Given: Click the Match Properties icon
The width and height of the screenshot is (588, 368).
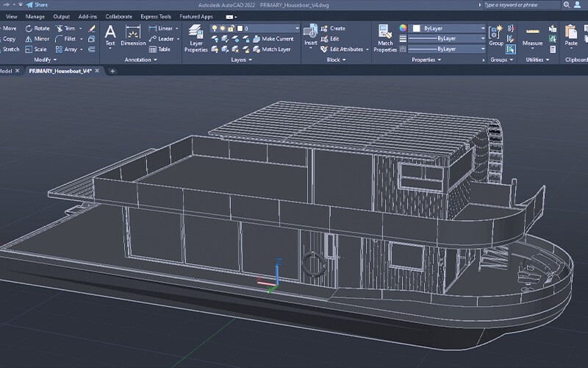Looking at the screenshot, I should pos(386,37).
